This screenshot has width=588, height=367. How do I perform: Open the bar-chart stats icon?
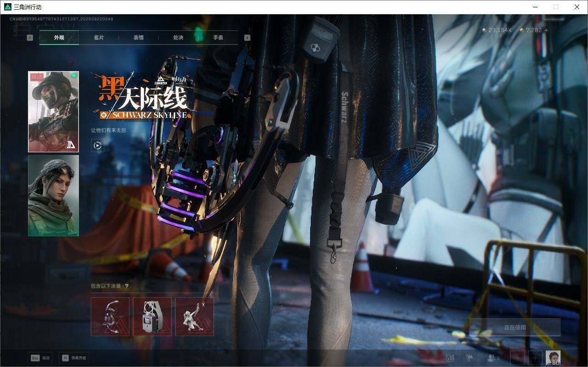tap(450, 358)
